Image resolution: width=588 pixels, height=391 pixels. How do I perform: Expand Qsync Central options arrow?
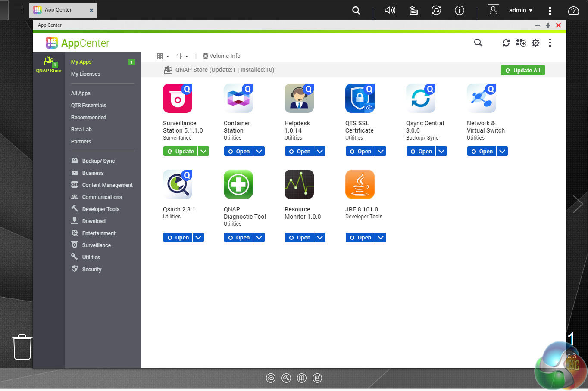click(441, 152)
